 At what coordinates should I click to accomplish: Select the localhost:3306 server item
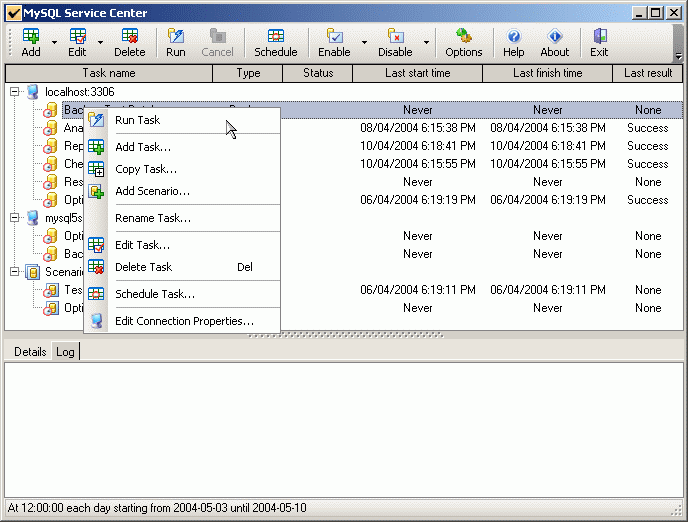[x=79, y=92]
